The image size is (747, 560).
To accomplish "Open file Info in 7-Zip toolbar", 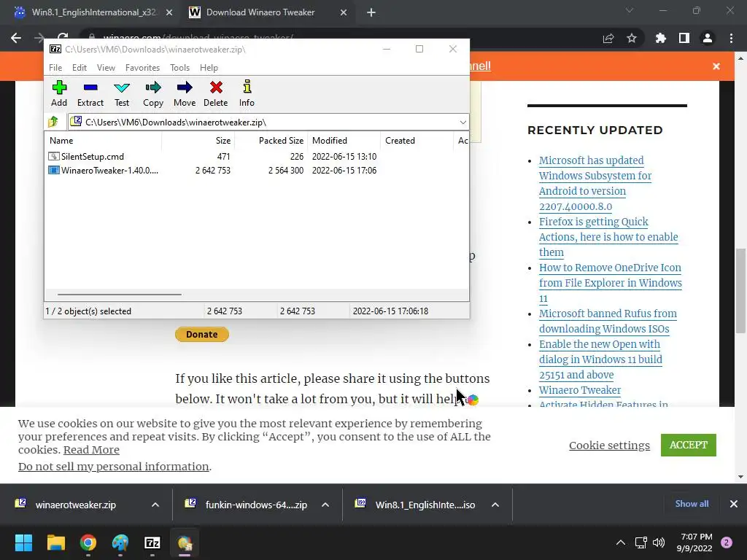I will (247, 93).
